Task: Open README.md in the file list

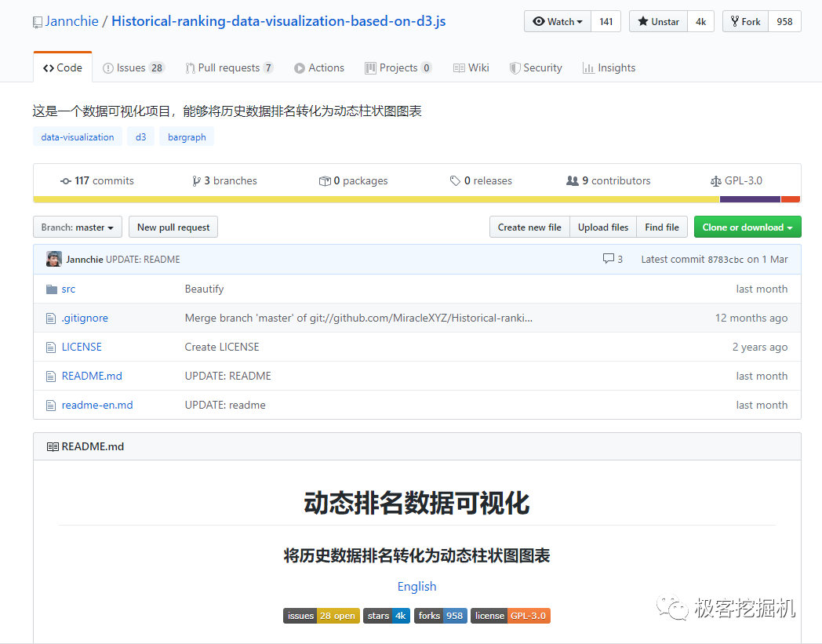Action: pos(92,376)
